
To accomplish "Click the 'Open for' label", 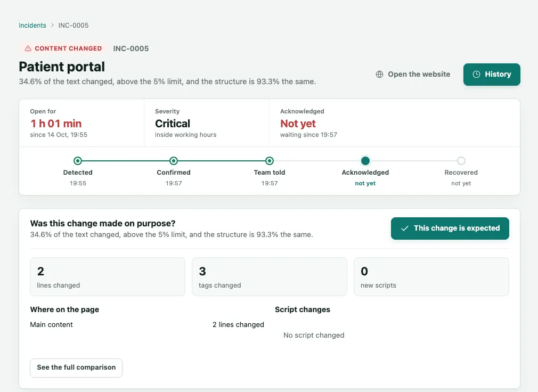I will click(43, 111).
